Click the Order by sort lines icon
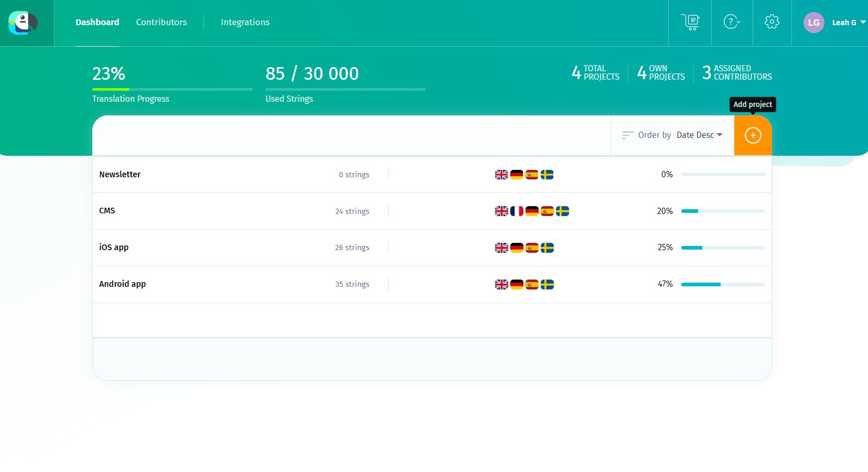Image resolution: width=868 pixels, height=472 pixels. pyautogui.click(x=628, y=135)
